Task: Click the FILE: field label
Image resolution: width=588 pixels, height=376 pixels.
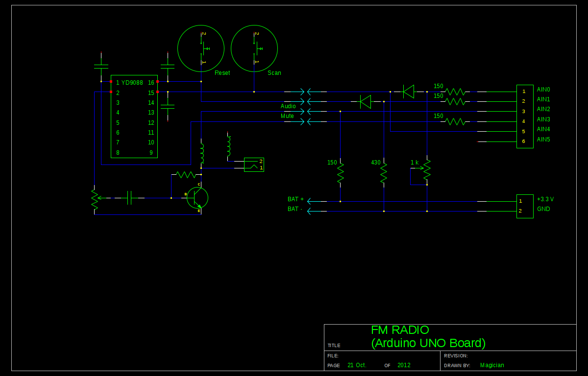Action: coord(333,356)
